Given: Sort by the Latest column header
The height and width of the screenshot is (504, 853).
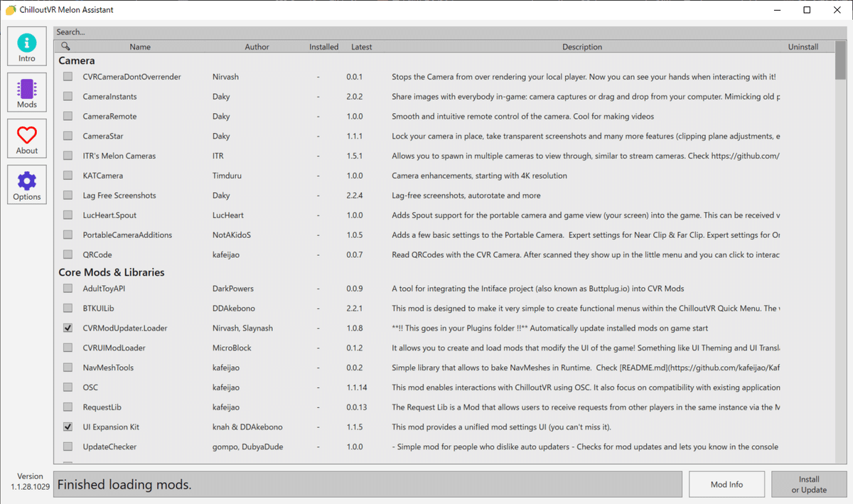Looking at the screenshot, I should [361, 47].
